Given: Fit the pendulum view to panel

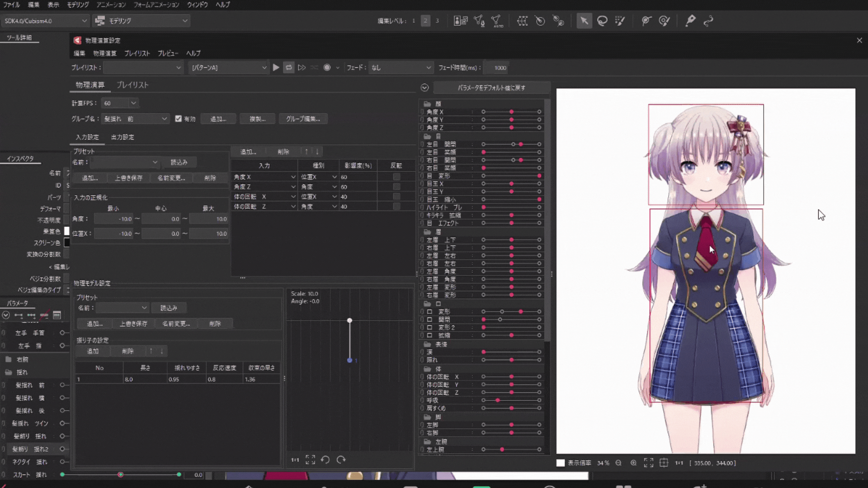Looking at the screenshot, I should tap(310, 460).
